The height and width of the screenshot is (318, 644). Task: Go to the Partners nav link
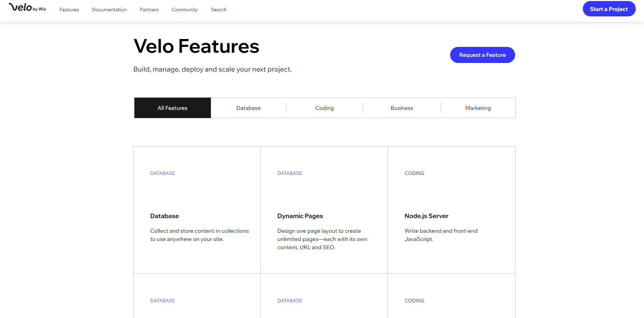[149, 10]
